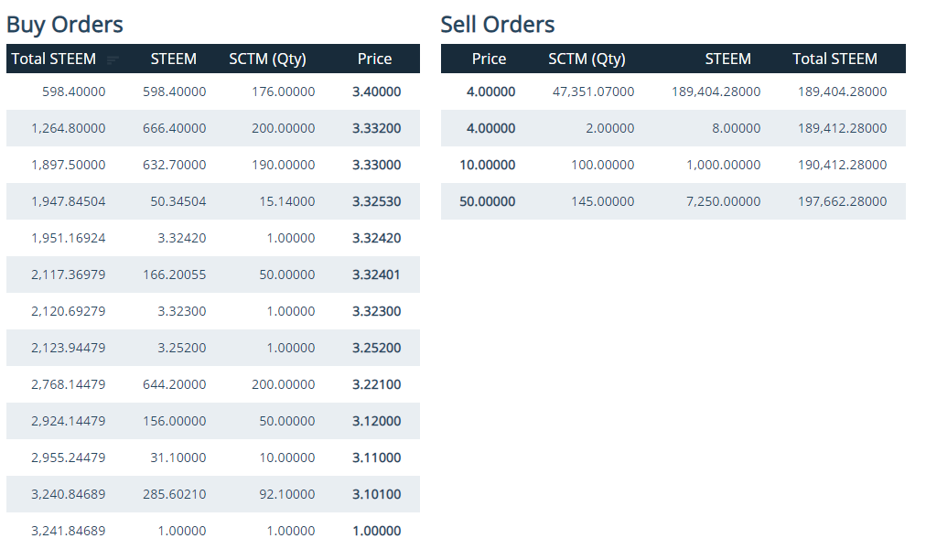This screenshot has width=926, height=560.
Task: Select the sell quantity 145.00000
Action: [603, 201]
